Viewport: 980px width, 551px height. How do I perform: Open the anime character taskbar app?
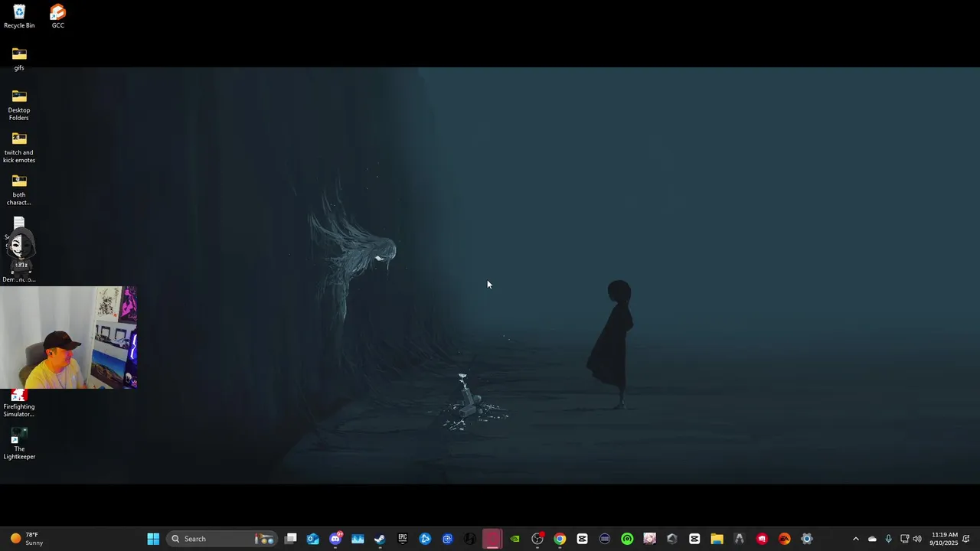(x=649, y=539)
